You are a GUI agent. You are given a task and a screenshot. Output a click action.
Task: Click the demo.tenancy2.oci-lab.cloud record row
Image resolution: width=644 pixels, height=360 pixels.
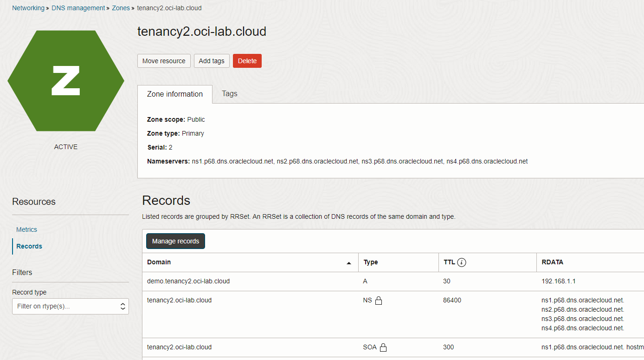(188, 281)
